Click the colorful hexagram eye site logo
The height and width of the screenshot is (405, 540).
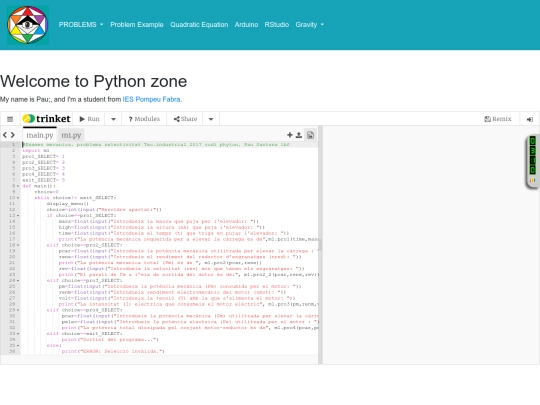click(28, 25)
